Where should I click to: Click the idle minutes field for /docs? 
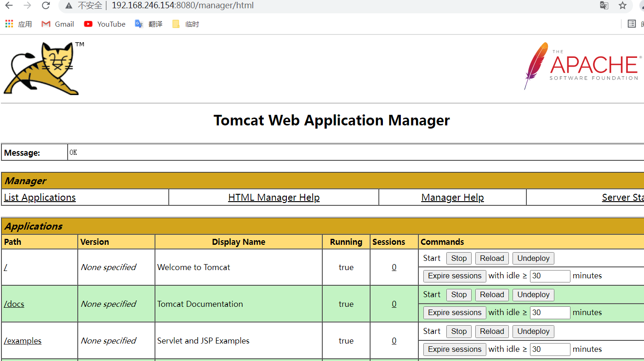(x=550, y=313)
